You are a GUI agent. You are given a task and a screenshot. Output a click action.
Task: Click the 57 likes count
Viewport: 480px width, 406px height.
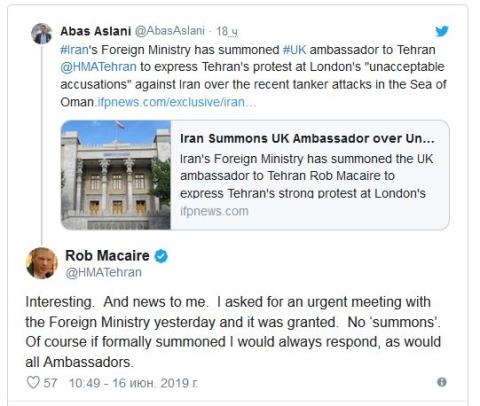(50, 383)
